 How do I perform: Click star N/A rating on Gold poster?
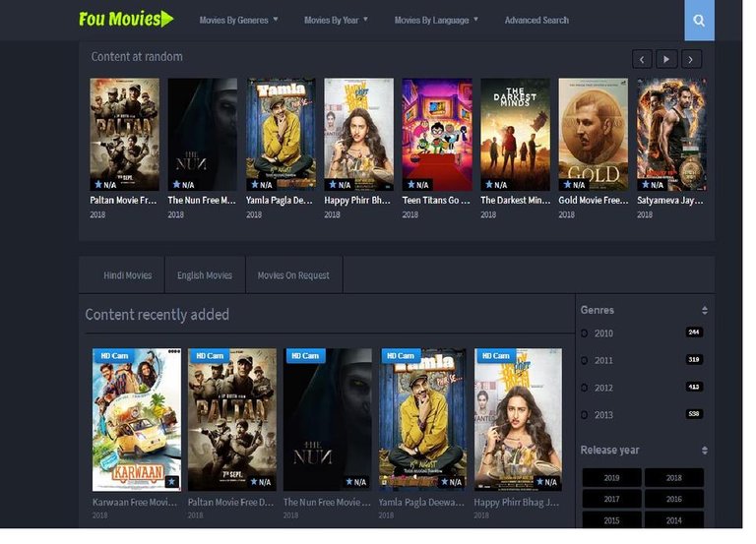pyautogui.click(x=573, y=185)
